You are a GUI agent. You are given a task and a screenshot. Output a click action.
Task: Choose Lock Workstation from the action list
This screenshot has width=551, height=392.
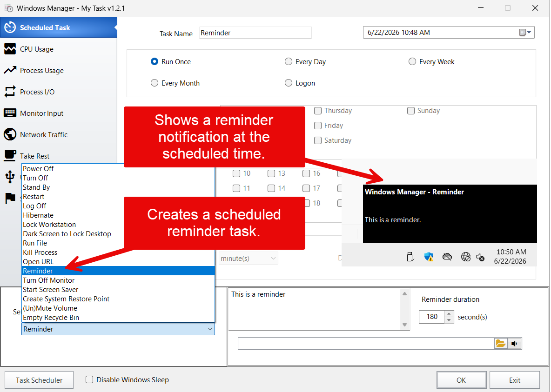118,225
